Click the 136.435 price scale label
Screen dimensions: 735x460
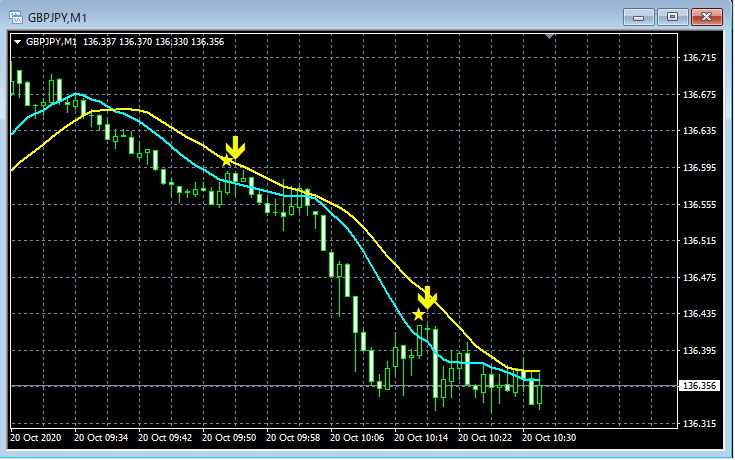pyautogui.click(x=699, y=314)
